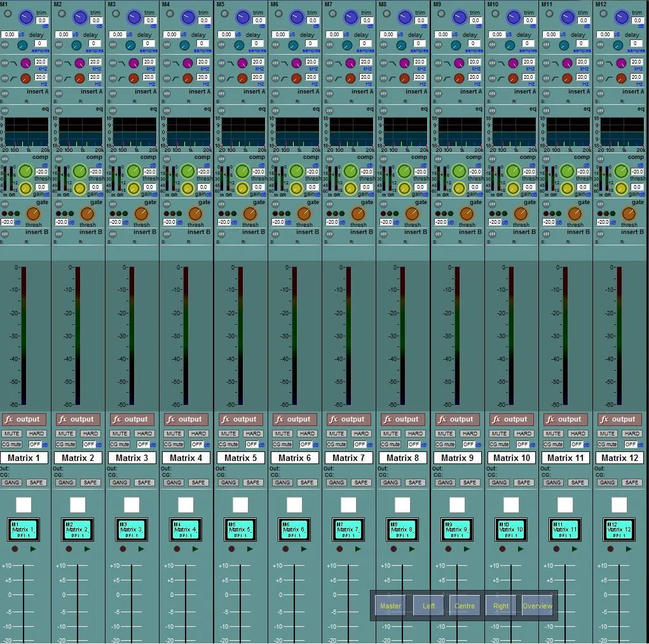Click the orange gate thresh knob on M7

(358, 214)
